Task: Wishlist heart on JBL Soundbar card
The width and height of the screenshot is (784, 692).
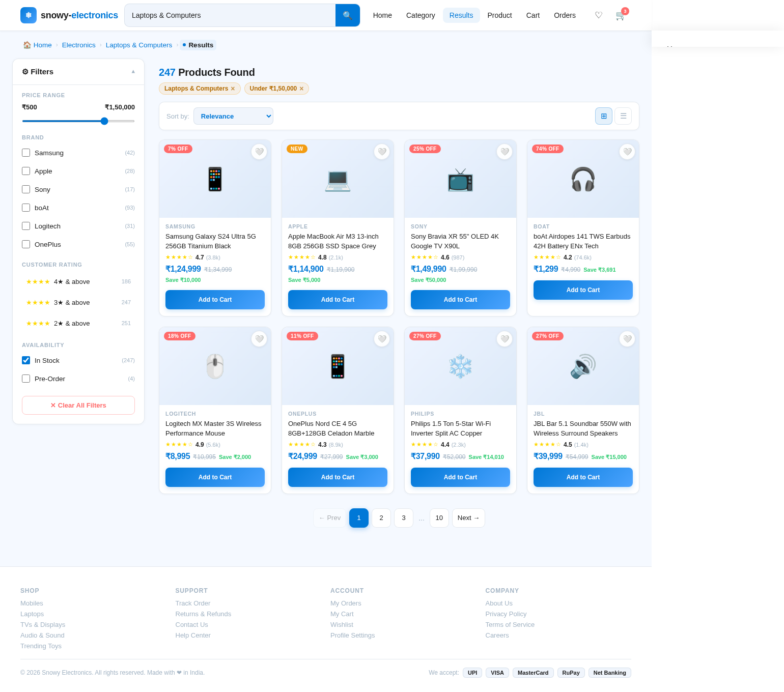Action: pyautogui.click(x=627, y=339)
